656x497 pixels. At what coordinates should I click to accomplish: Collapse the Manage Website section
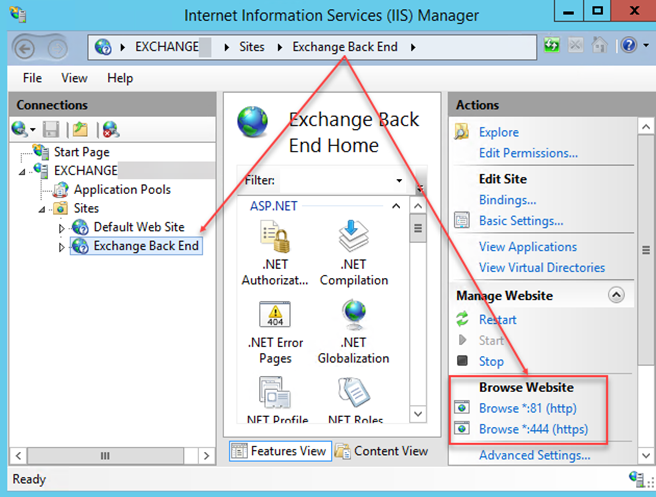pyautogui.click(x=616, y=295)
